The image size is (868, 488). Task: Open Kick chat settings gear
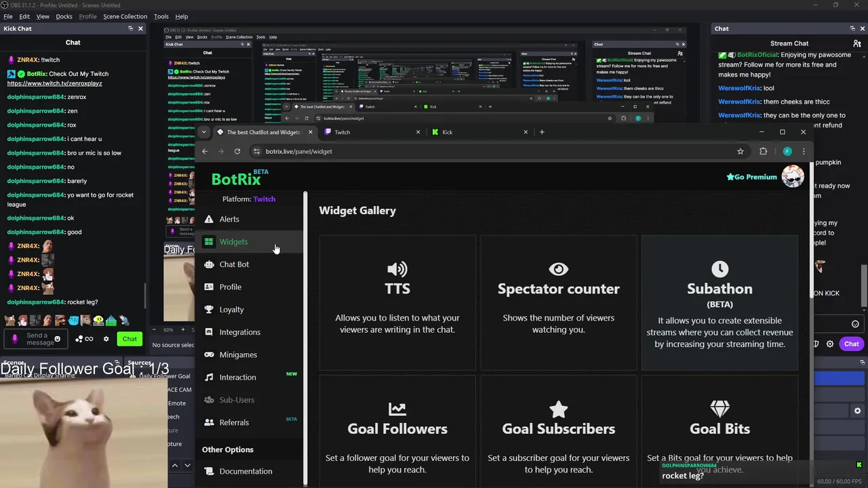pos(106,339)
